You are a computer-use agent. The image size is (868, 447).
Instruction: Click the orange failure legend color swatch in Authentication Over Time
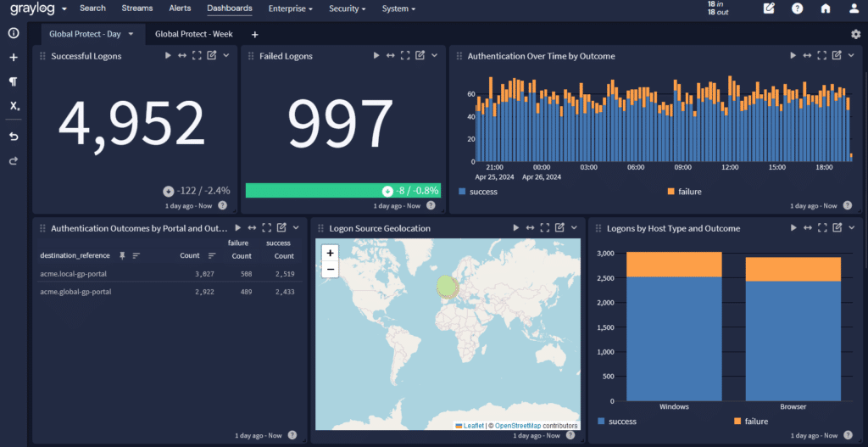(x=670, y=192)
